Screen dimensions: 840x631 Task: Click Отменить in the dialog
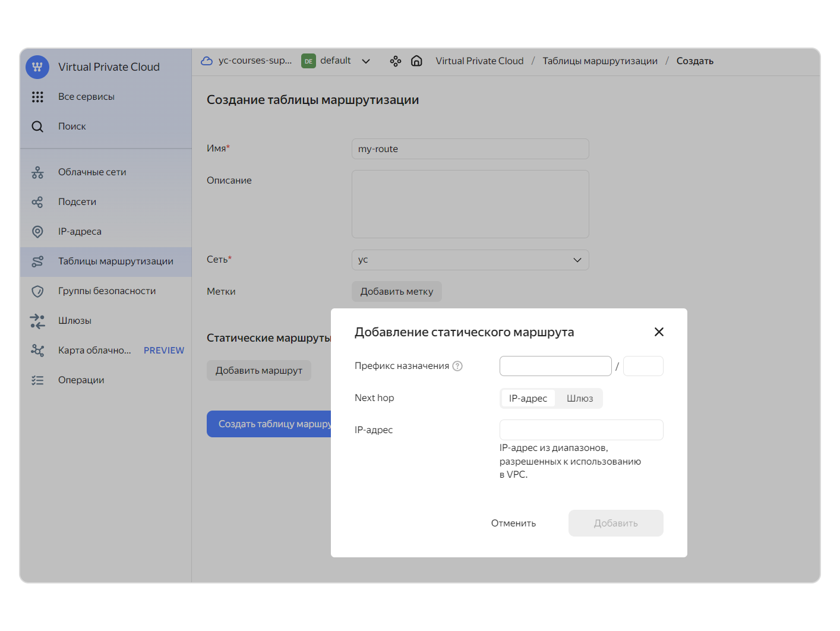click(513, 523)
